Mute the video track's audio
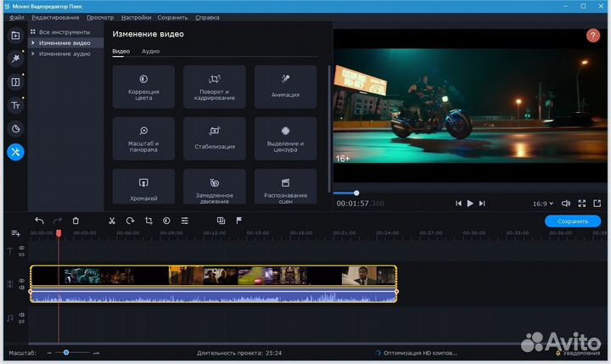Viewport: 611px width, 364px height. pos(22,288)
